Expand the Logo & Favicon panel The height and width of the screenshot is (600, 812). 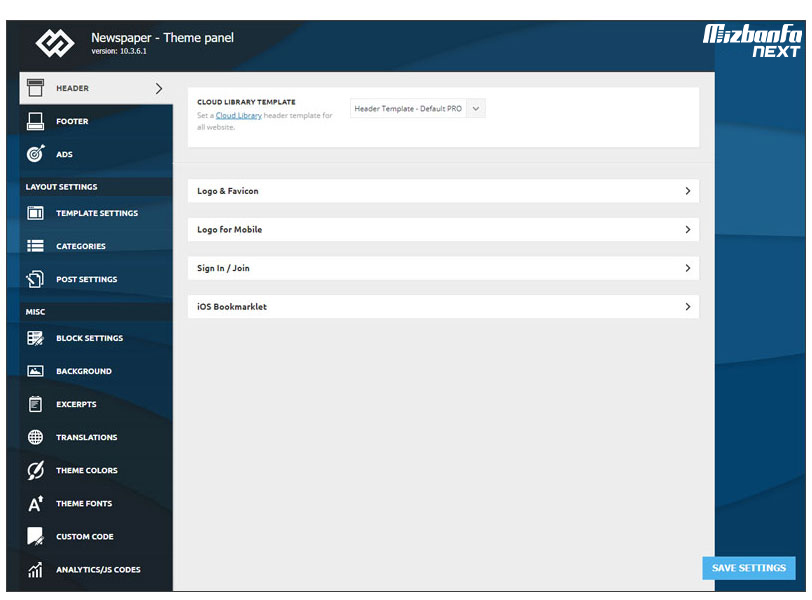[443, 191]
